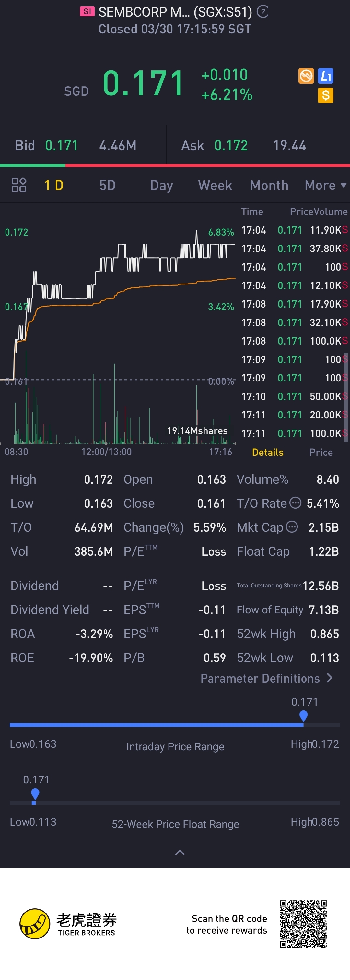Tap the ROE value -19.90%
Image resolution: width=350 pixels, height=980 pixels.
pyautogui.click(x=91, y=658)
